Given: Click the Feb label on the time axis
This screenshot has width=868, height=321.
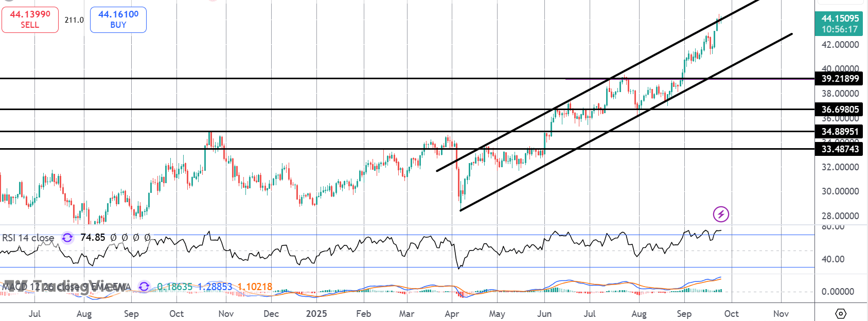Looking at the screenshot, I should pyautogui.click(x=364, y=314).
